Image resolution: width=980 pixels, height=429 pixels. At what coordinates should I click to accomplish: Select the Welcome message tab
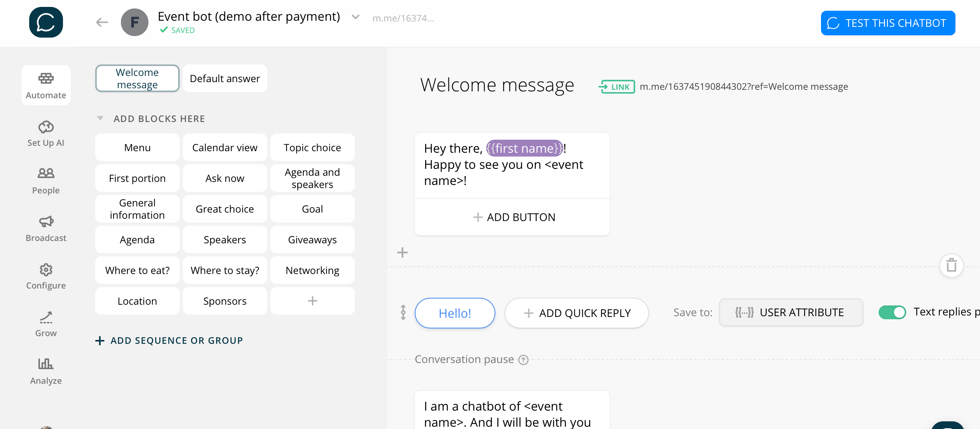point(137,78)
